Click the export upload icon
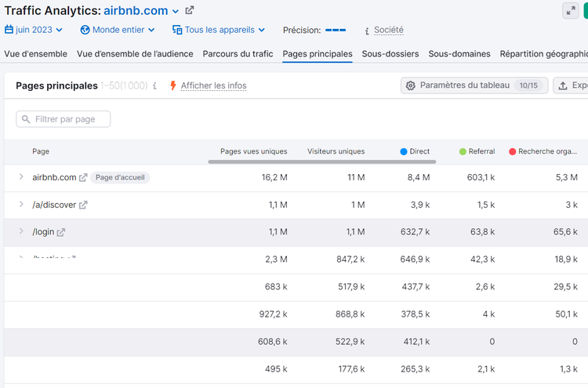 point(563,85)
